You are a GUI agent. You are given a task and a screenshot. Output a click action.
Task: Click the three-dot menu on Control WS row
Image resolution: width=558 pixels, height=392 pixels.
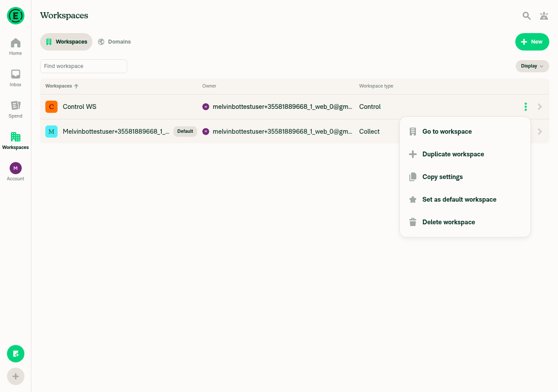(526, 107)
